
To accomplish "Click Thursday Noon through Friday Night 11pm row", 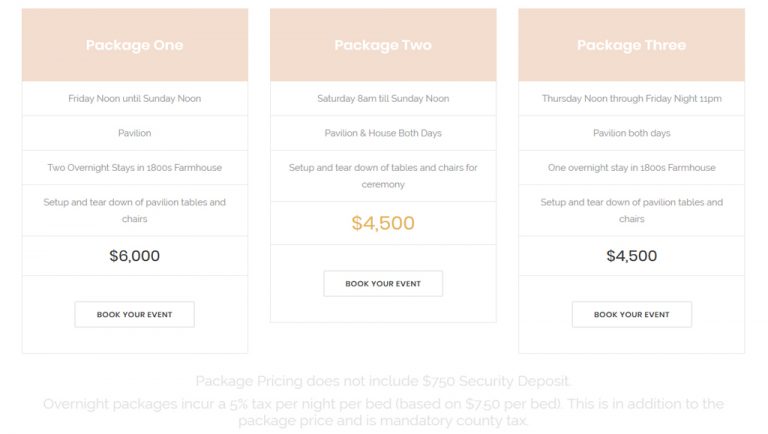I will point(632,98).
